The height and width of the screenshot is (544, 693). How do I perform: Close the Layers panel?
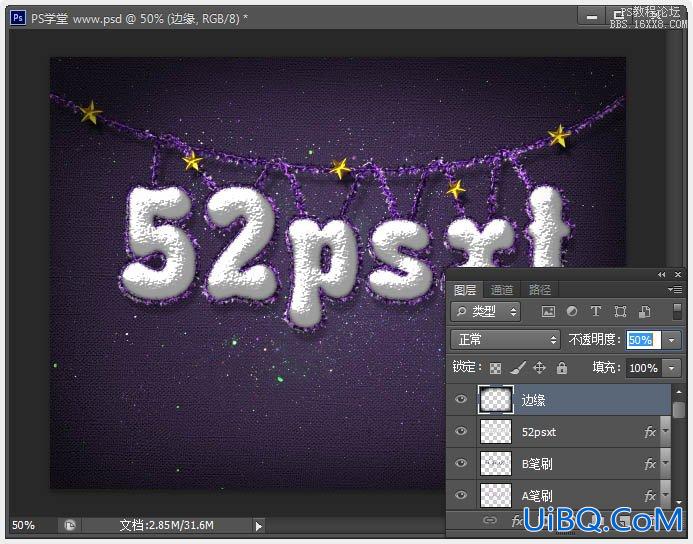point(678,274)
